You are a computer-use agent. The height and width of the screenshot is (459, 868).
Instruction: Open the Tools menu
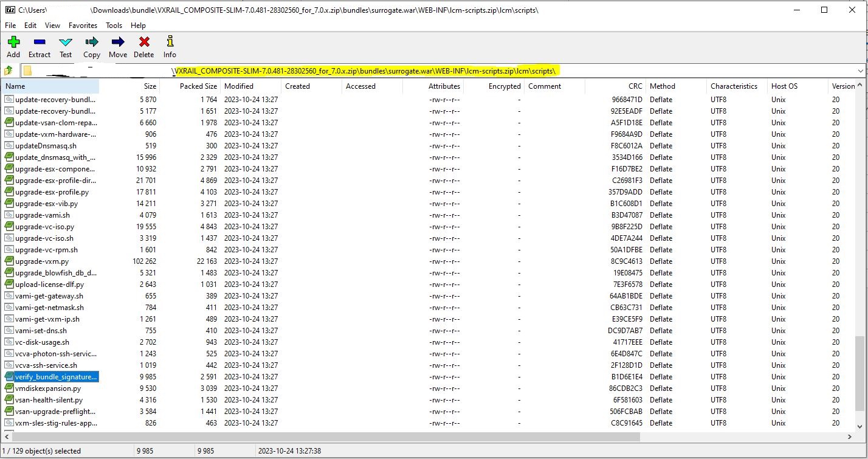[114, 26]
